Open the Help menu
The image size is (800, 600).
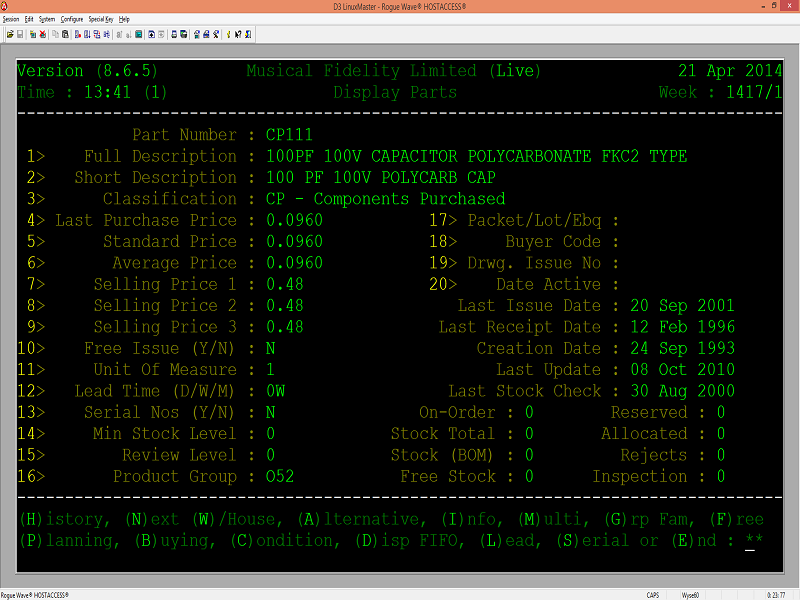pyautogui.click(x=124, y=19)
